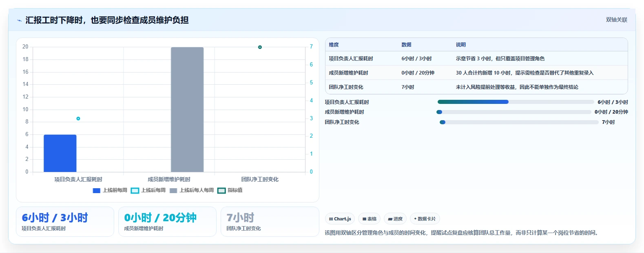The width and height of the screenshot is (644, 253).
Task: Click table cell 团队净工时变化
Action: 346,87
